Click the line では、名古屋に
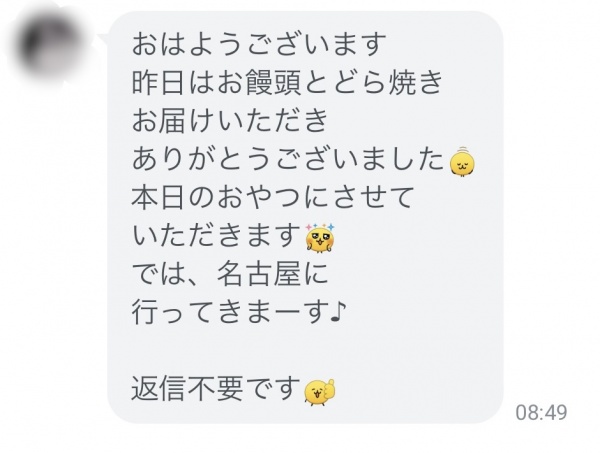Screen dimensions: 600x453 (230, 274)
